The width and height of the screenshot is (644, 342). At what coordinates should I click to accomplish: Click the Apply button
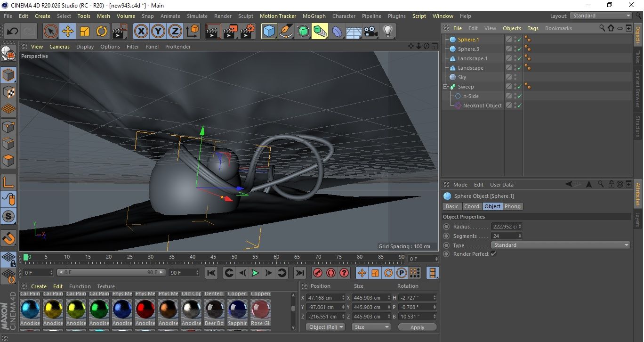click(x=417, y=327)
